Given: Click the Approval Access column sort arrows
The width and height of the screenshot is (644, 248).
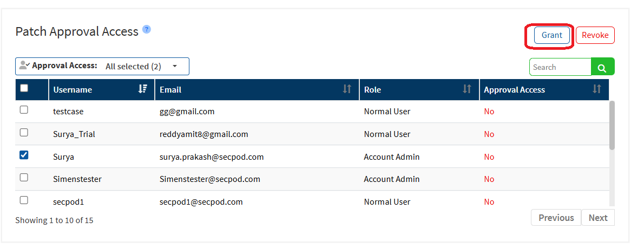Looking at the screenshot, I should [597, 89].
